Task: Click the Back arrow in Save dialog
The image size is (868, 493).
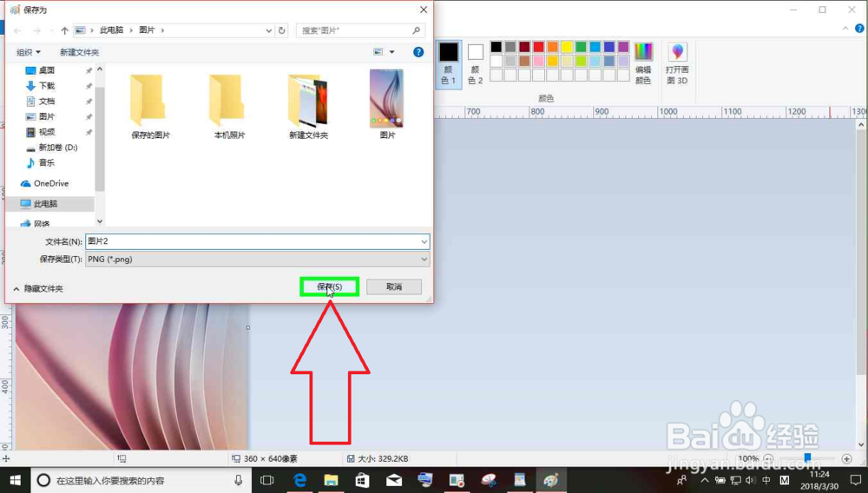Action: point(17,30)
